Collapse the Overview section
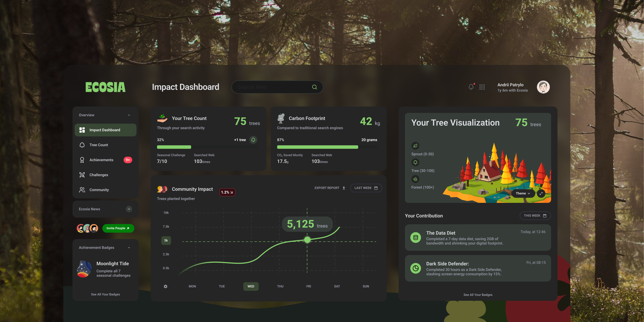 pyautogui.click(x=129, y=115)
